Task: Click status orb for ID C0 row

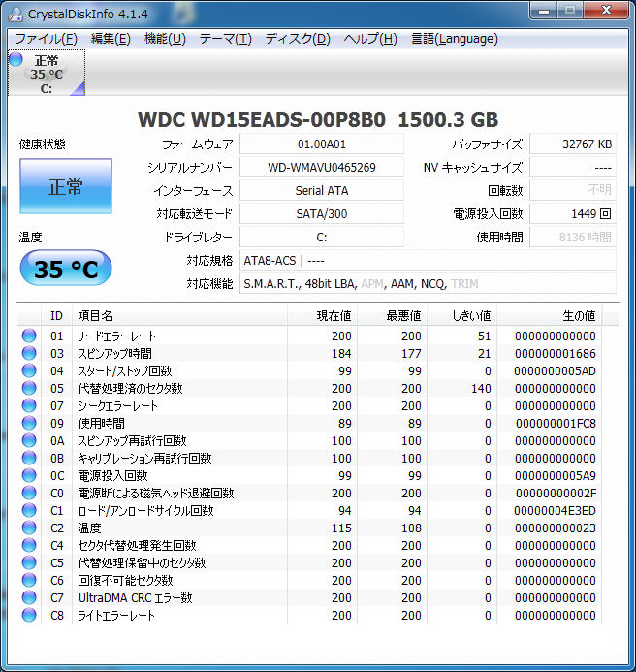Action: [x=29, y=493]
